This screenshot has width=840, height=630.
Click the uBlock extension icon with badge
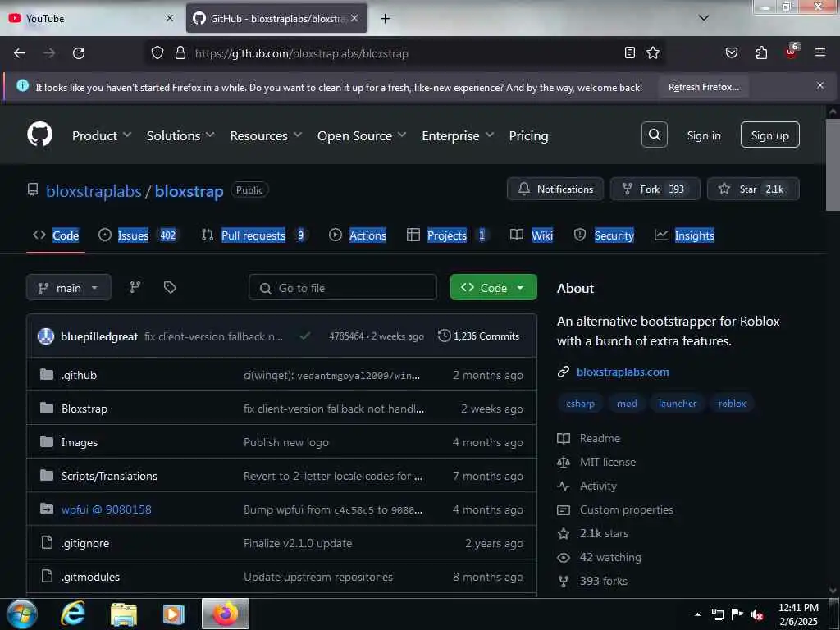[x=792, y=52]
